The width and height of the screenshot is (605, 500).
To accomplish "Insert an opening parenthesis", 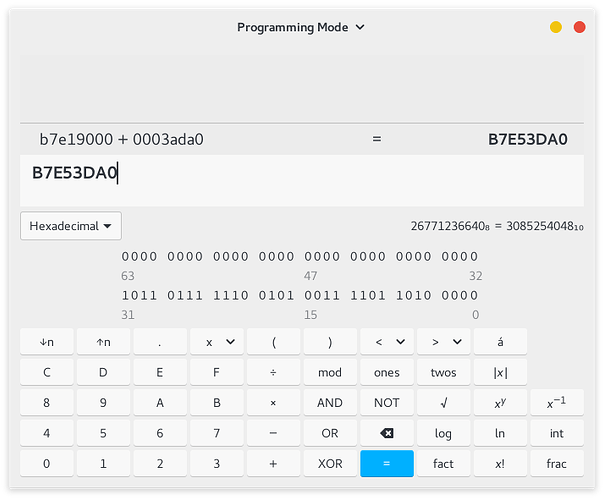I will coord(273,342).
